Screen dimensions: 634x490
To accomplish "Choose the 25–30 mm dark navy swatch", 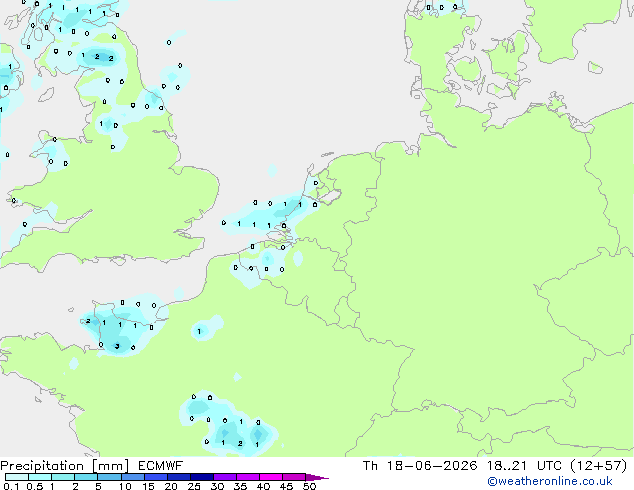I will point(202,477).
